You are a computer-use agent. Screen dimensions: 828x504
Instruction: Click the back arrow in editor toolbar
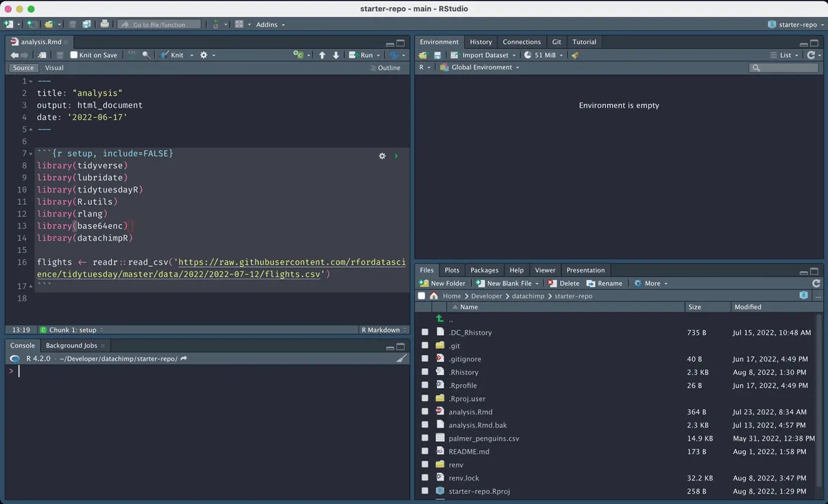pyautogui.click(x=14, y=55)
